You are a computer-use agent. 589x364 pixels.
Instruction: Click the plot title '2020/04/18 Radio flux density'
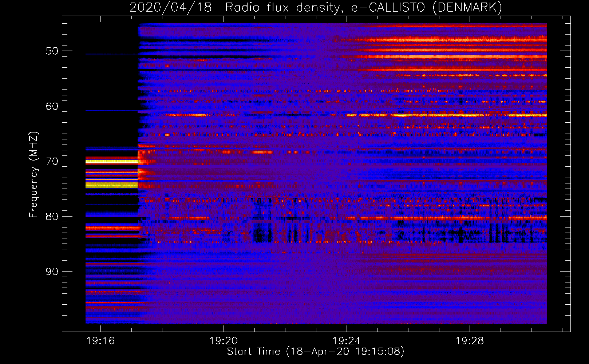(x=316, y=7)
